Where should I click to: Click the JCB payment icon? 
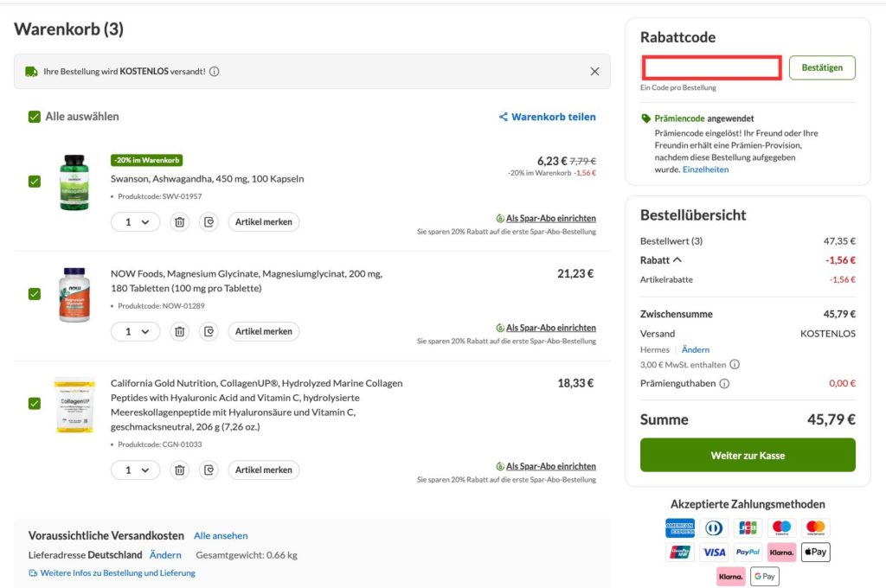coord(748,527)
